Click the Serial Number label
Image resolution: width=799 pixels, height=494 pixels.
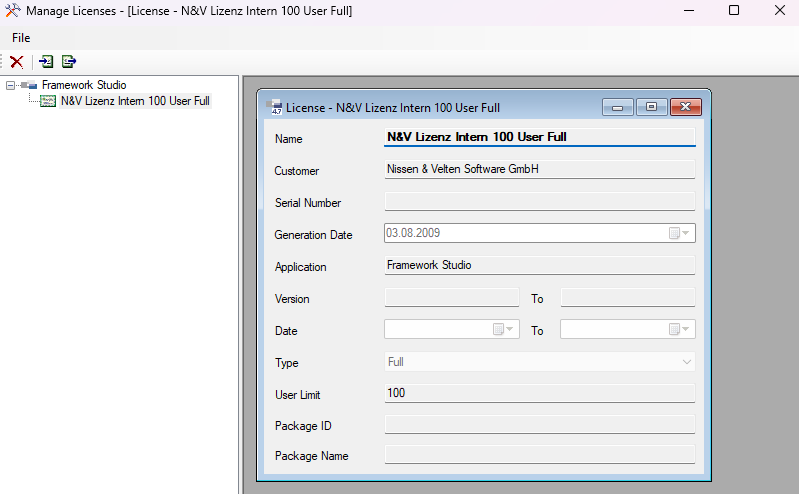click(x=308, y=203)
